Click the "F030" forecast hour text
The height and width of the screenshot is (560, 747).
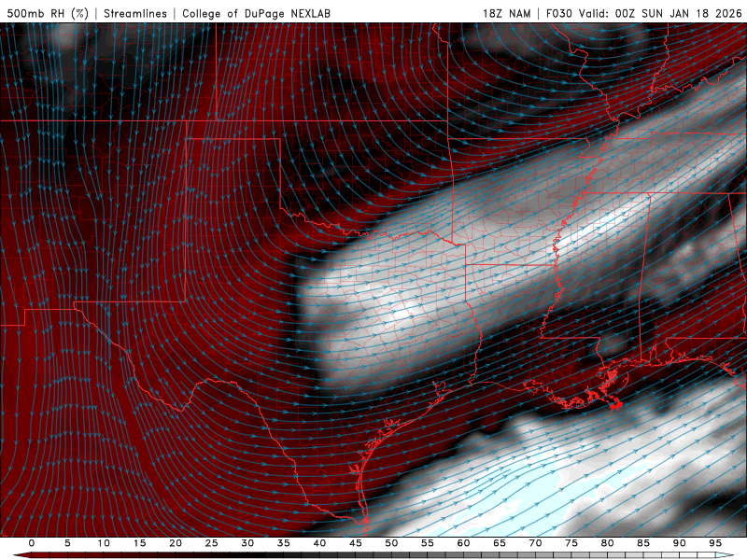click(558, 13)
